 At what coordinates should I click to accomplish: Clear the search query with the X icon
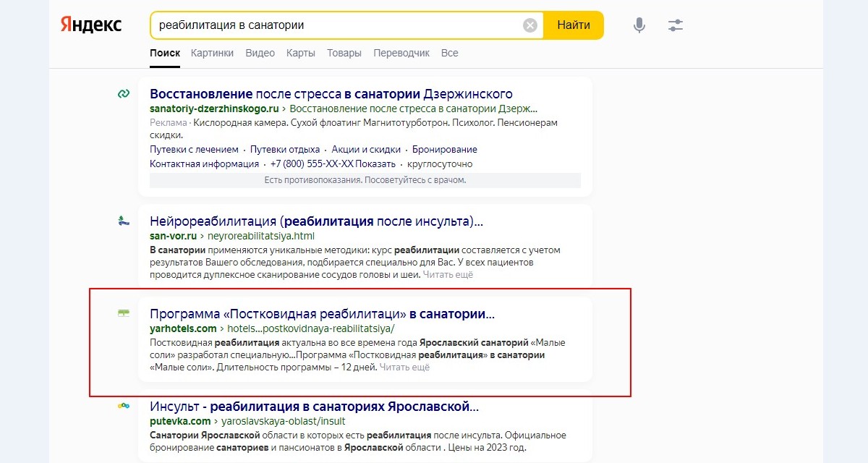tap(530, 25)
